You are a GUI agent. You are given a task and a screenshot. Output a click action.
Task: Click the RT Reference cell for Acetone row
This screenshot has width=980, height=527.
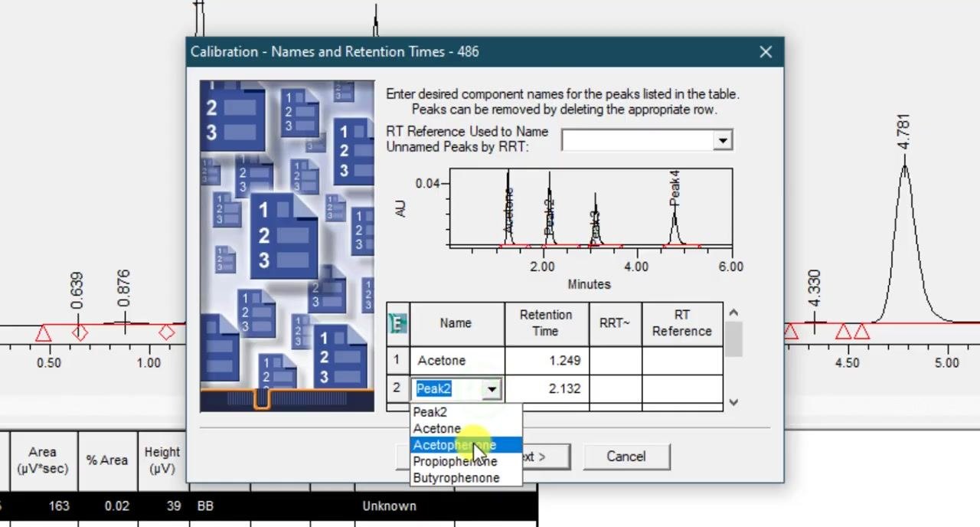click(682, 361)
